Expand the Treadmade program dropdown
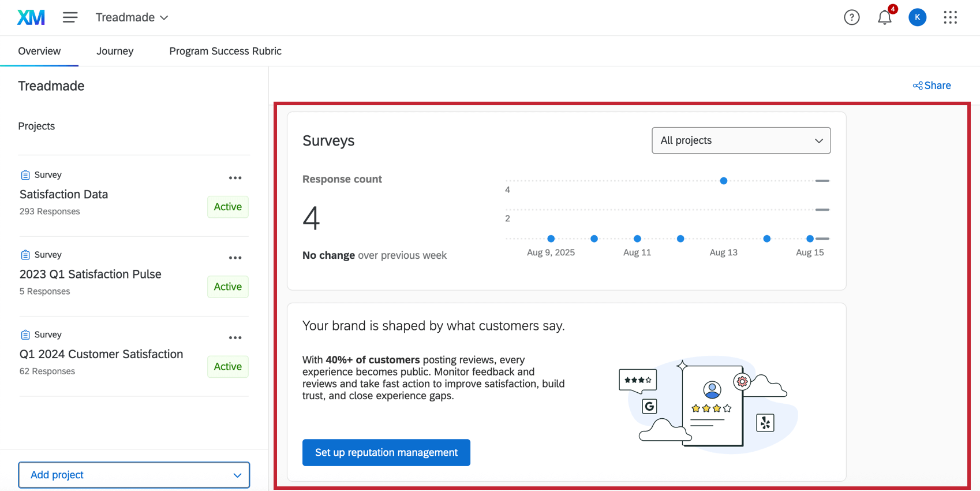 132,17
